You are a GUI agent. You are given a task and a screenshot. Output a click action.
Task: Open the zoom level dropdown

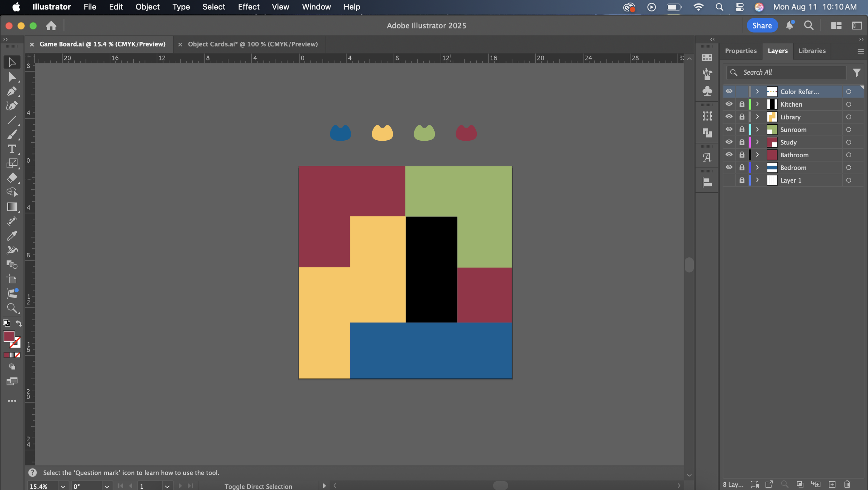[63, 486]
